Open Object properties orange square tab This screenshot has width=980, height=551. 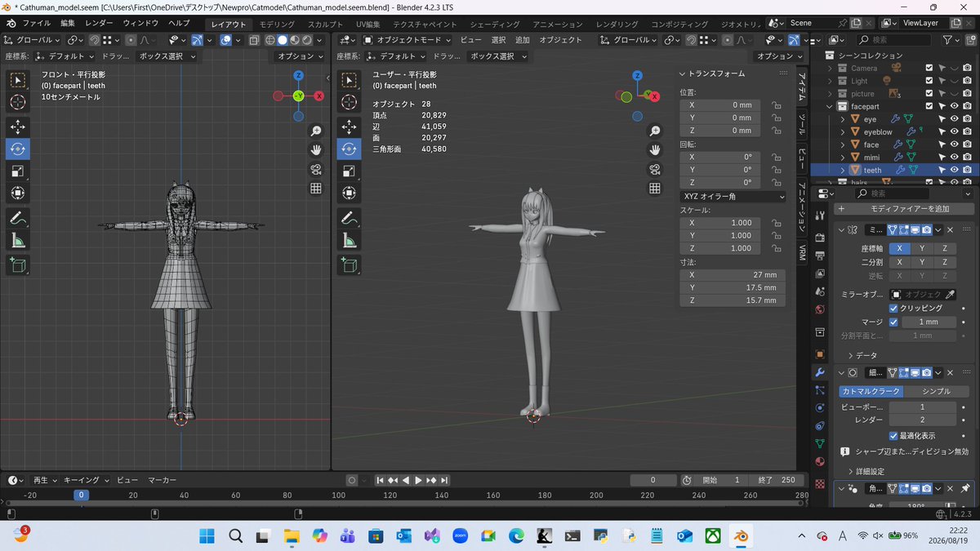point(820,353)
